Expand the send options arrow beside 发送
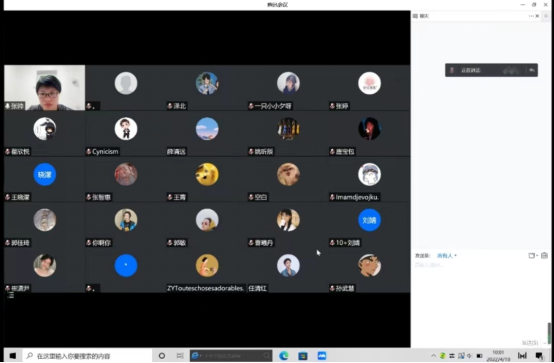The image size is (554, 363). pyautogui.click(x=544, y=343)
